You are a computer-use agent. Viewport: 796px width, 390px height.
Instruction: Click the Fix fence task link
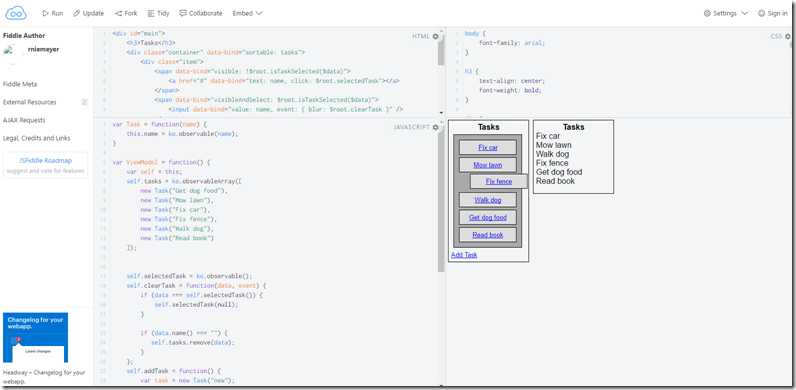[x=499, y=181]
